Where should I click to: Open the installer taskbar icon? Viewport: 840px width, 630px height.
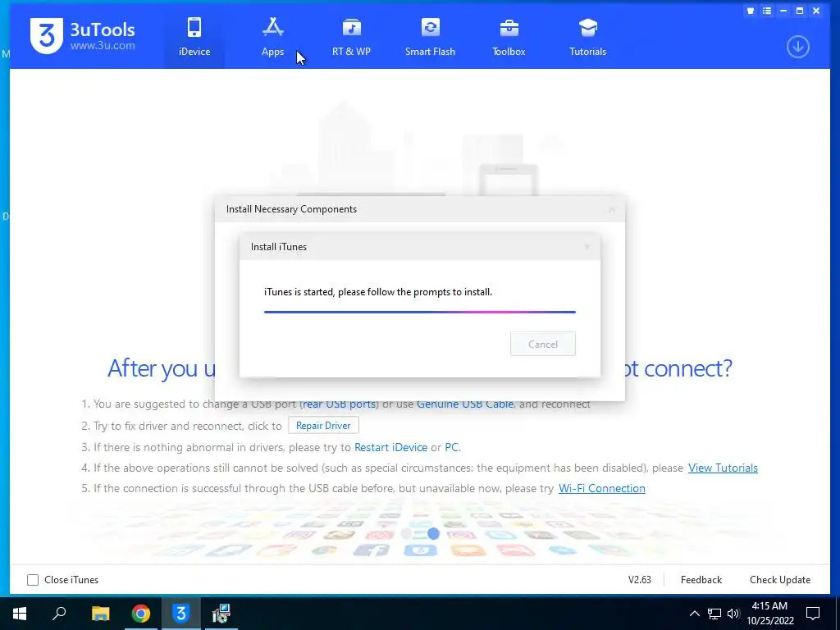(x=221, y=614)
